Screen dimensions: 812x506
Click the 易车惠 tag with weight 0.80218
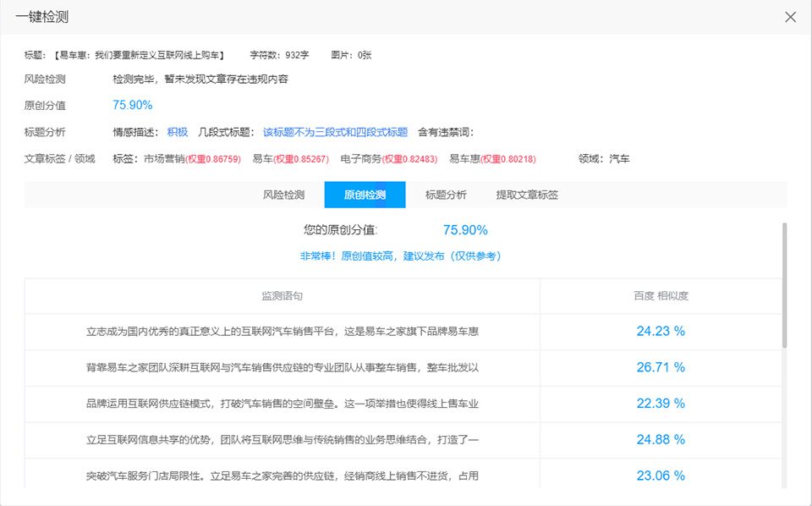[492, 159]
